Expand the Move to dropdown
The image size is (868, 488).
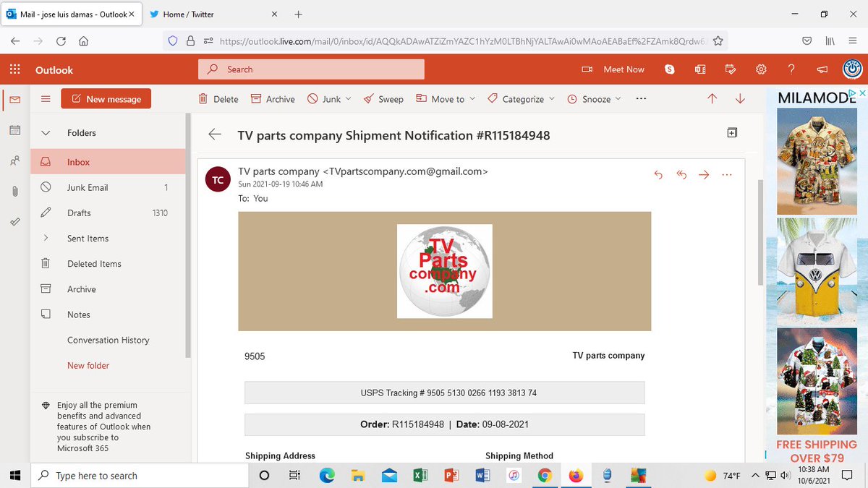click(472, 99)
